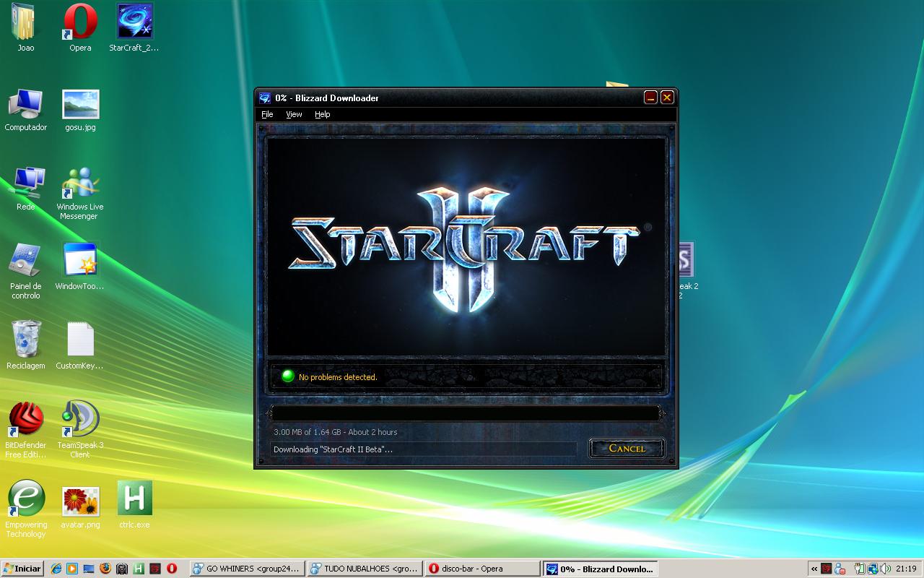Click the 'No problems detected.' status text
924x578 pixels.
click(x=338, y=377)
